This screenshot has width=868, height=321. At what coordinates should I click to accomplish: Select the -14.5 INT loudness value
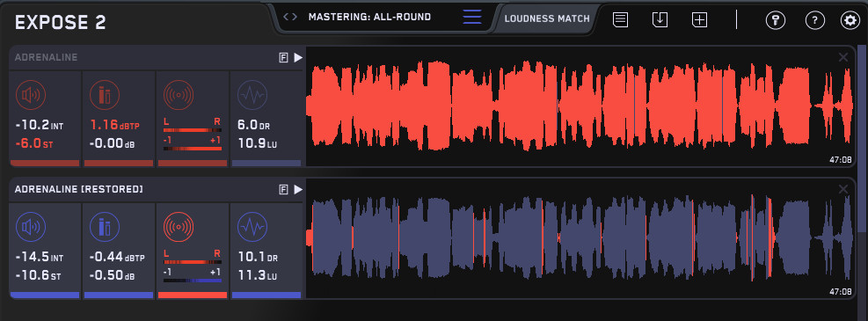coord(40,258)
